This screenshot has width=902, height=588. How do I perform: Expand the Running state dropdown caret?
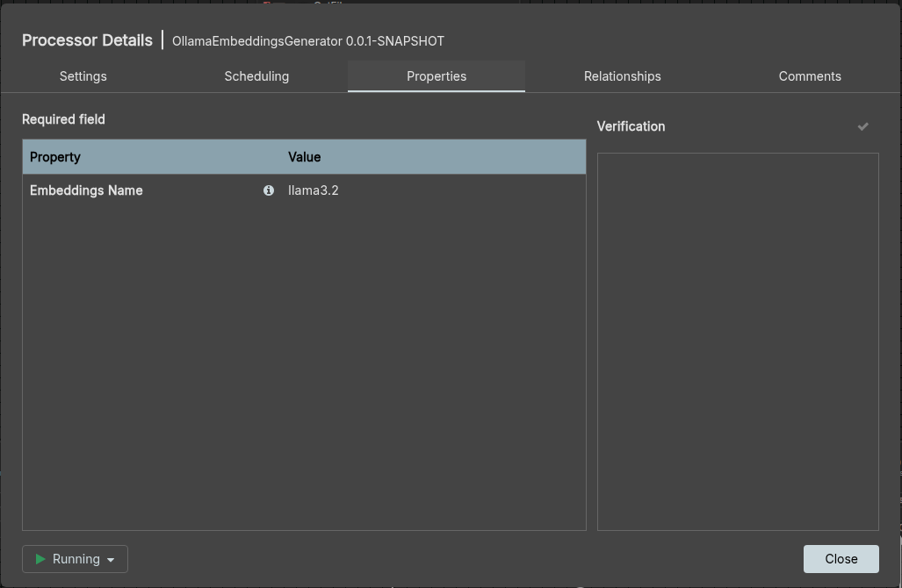(x=111, y=560)
